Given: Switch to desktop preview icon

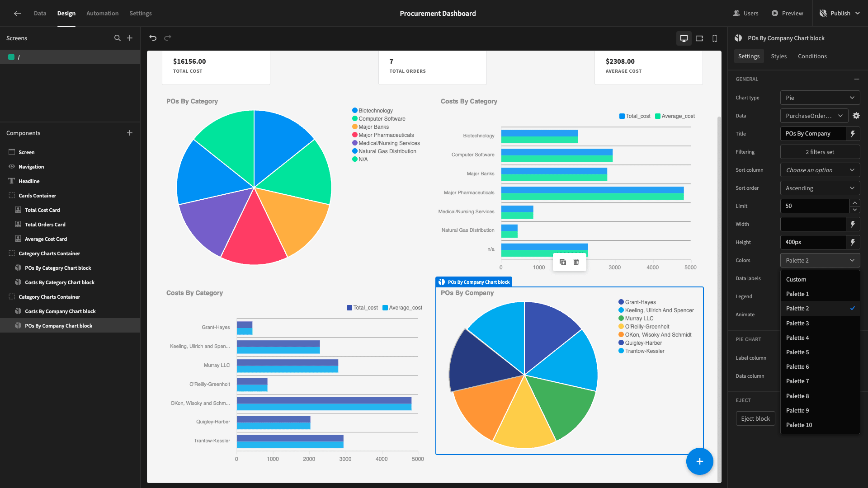Looking at the screenshot, I should coord(684,38).
